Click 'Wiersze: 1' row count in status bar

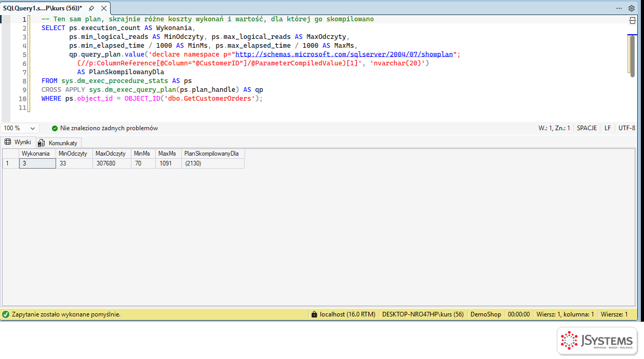[614, 314]
